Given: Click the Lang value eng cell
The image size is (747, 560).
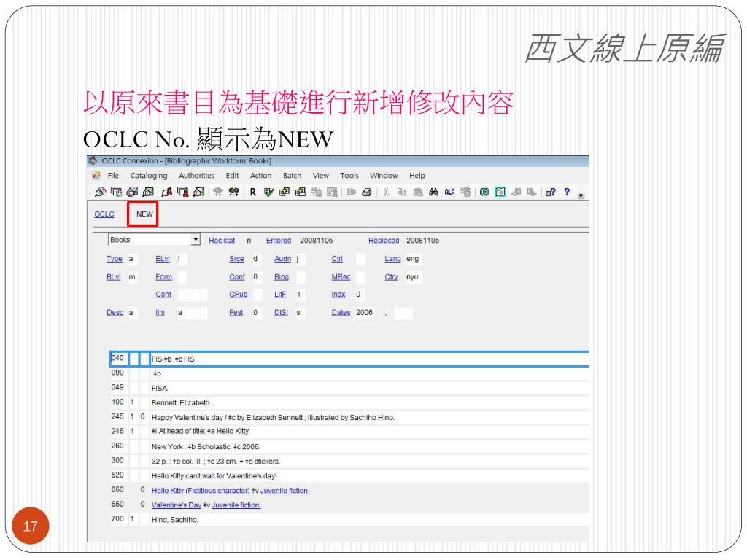Looking at the screenshot, I should pos(413,259).
